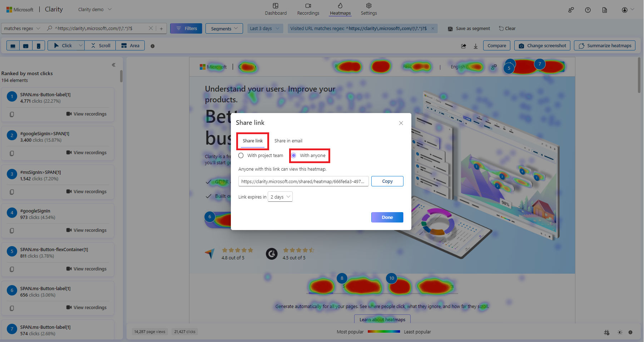Switch to Scroll heatmap mode
644x342 pixels.
pos(100,46)
